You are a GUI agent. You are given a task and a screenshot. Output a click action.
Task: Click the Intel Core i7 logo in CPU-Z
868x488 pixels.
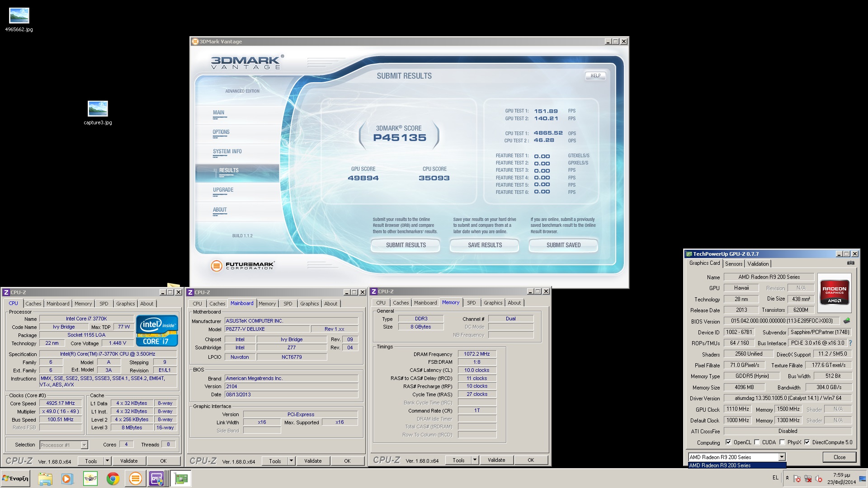pyautogui.click(x=157, y=331)
